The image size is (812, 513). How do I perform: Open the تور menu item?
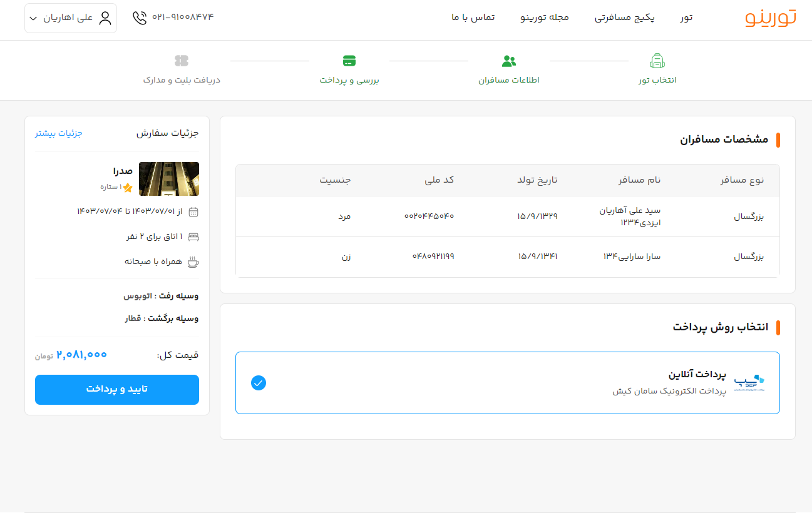pyautogui.click(x=686, y=18)
